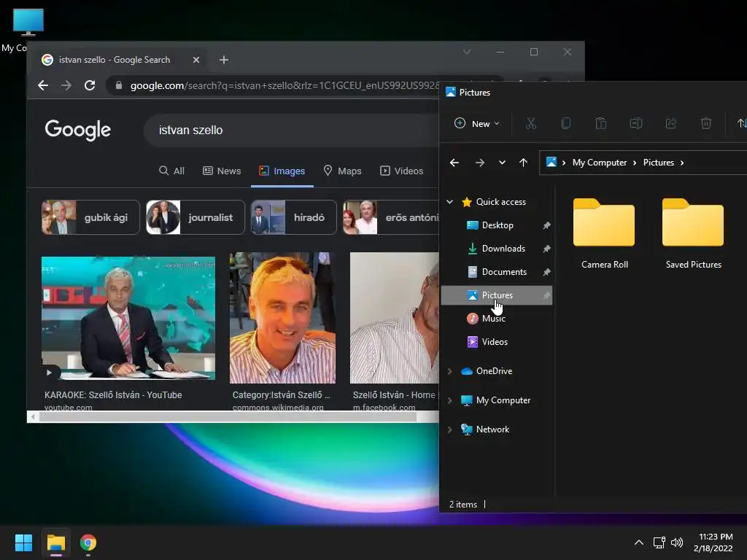
Task: Click the erős antónia suggestion chip
Action: click(391, 217)
